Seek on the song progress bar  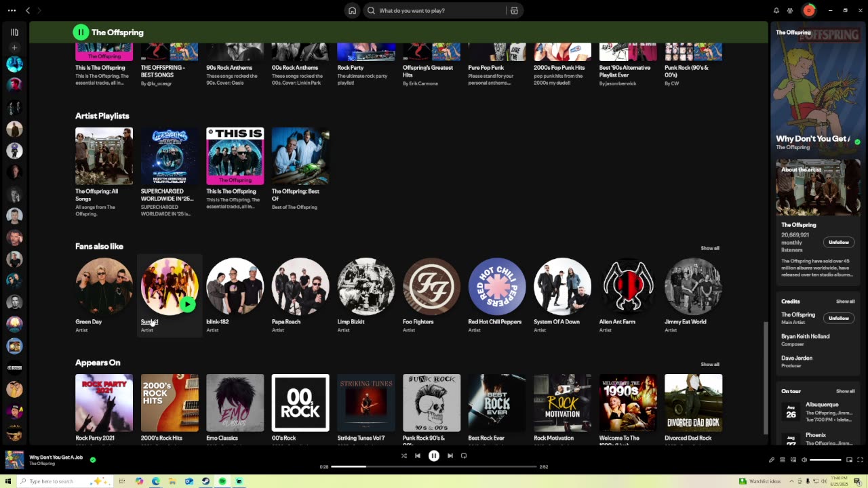tap(434, 467)
